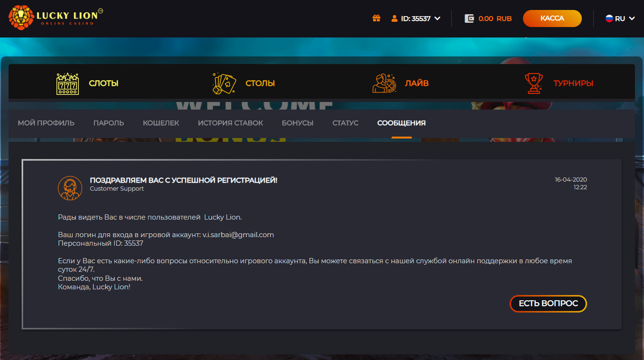644x360 pixels.
Task: Click the live dealer roulette icon
Action: click(x=384, y=83)
